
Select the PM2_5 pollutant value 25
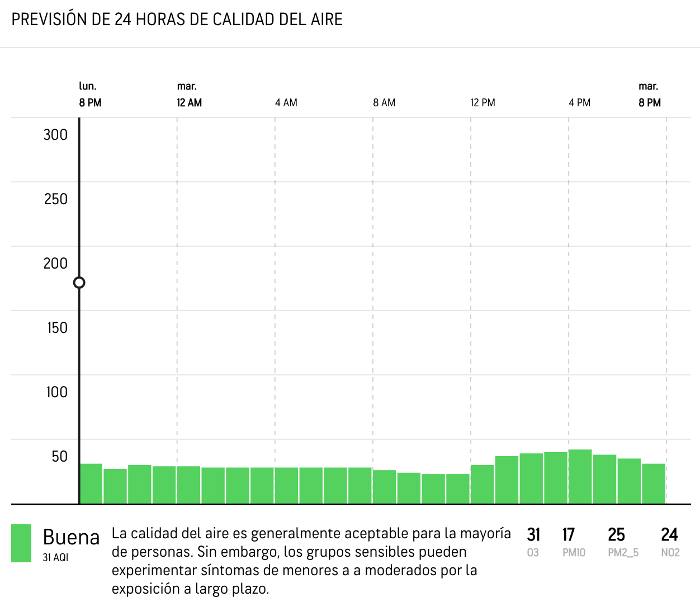(616, 535)
